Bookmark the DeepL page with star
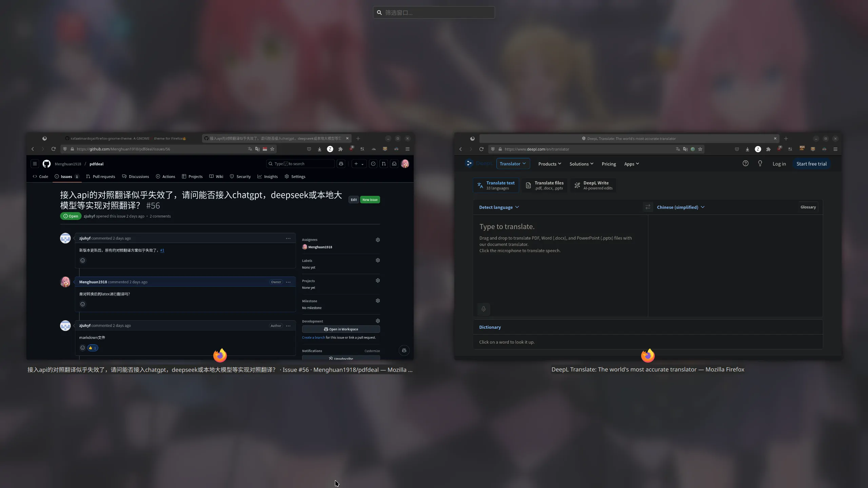Viewport: 868px width, 488px height. [x=700, y=149]
